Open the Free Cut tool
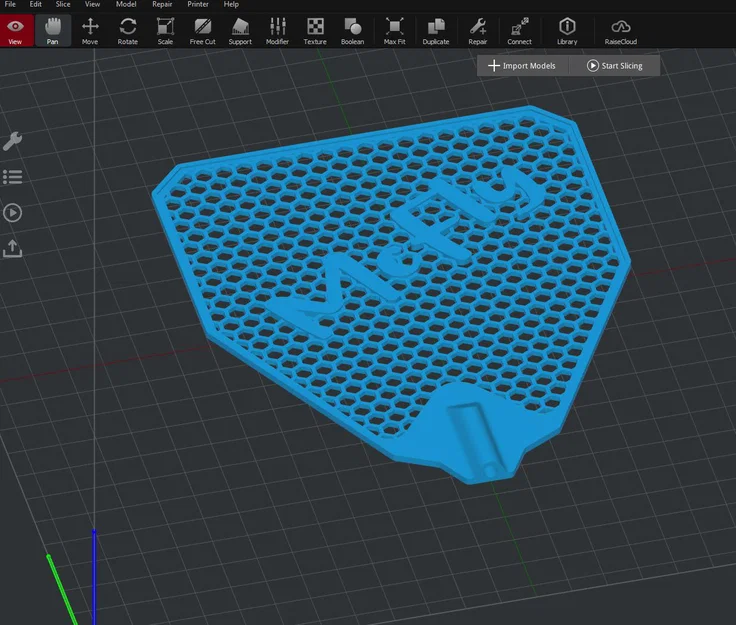736x625 pixels. tap(202, 31)
